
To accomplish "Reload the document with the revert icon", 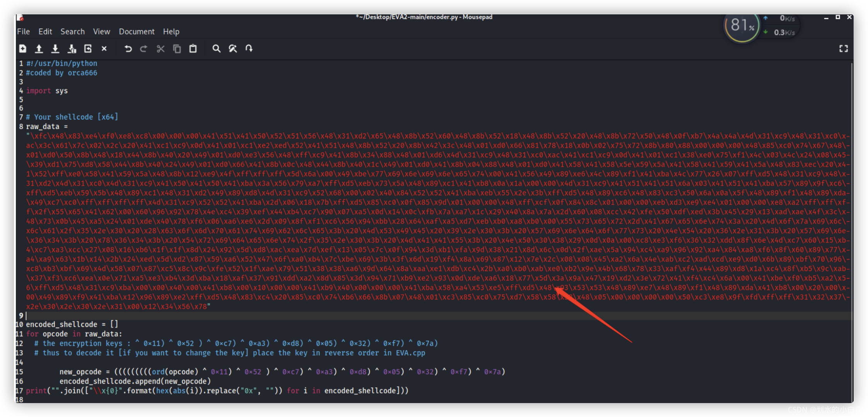I will pos(88,48).
